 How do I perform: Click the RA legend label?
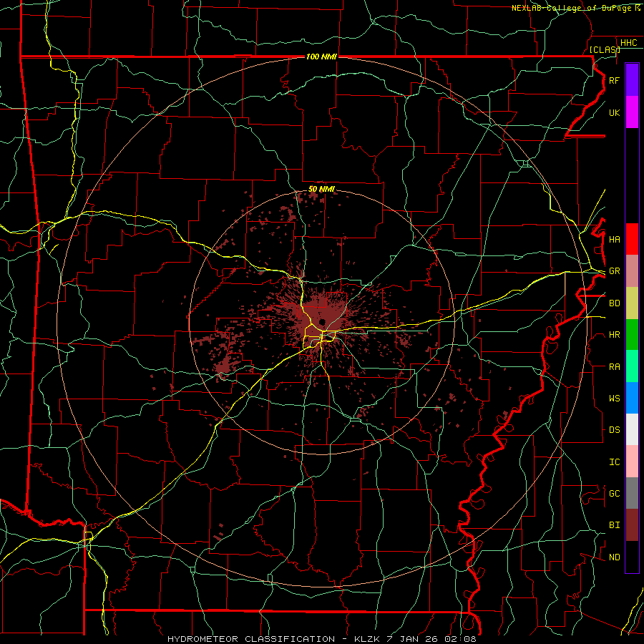pos(614,366)
